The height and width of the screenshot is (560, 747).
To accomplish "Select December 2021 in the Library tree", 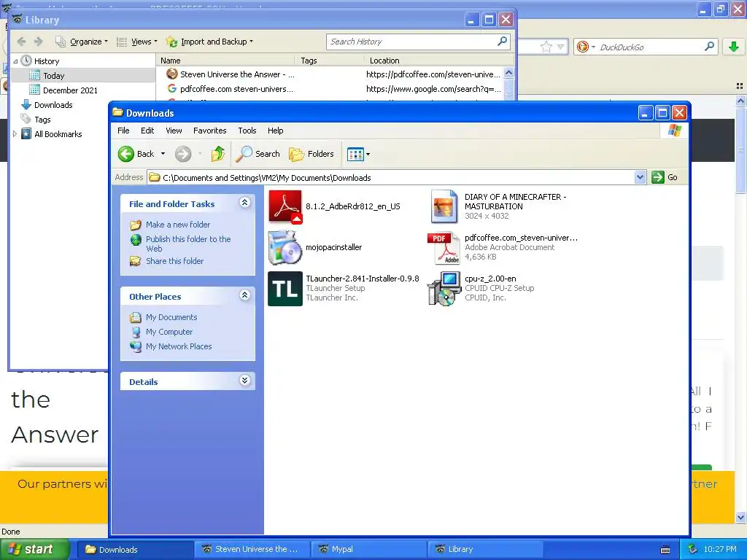I will (70, 90).
